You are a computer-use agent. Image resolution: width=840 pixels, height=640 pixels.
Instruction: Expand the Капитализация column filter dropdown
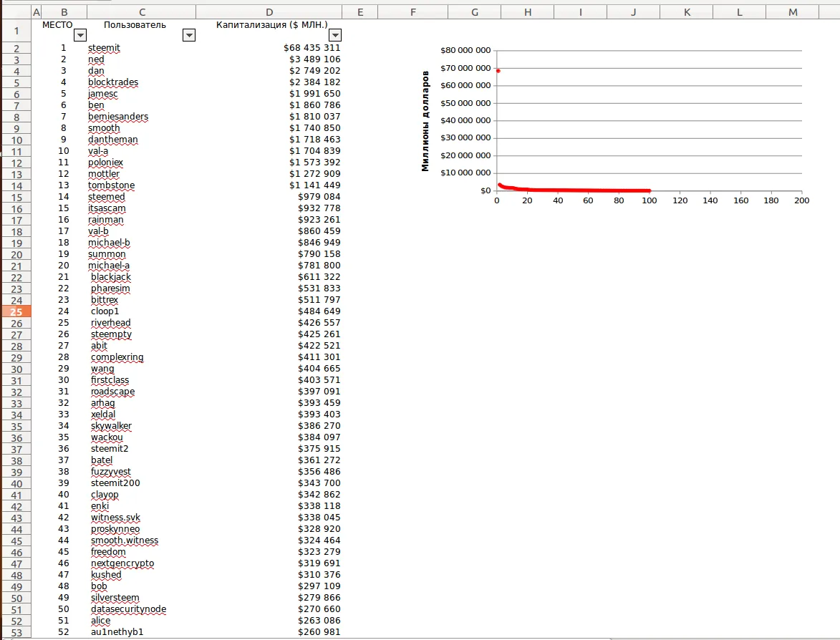click(334, 35)
